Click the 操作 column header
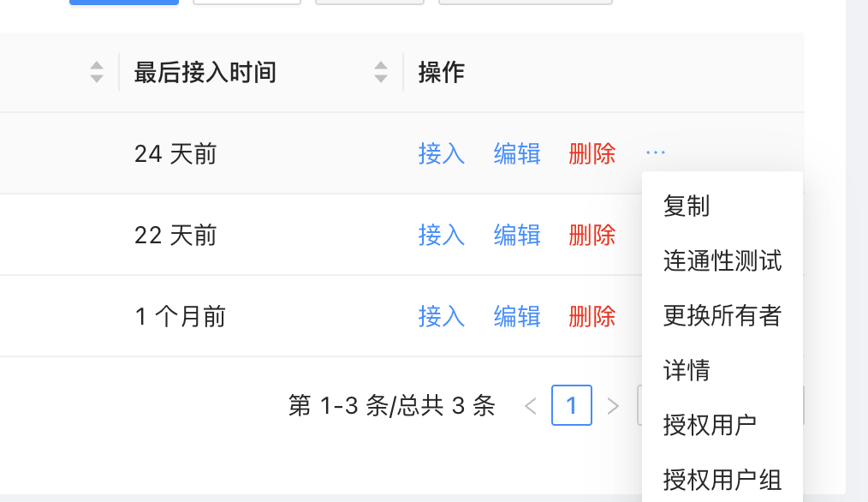 tap(442, 72)
